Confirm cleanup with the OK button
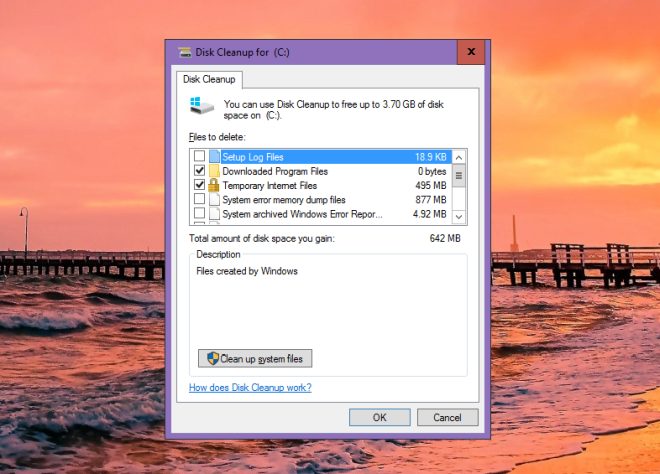 [x=380, y=417]
